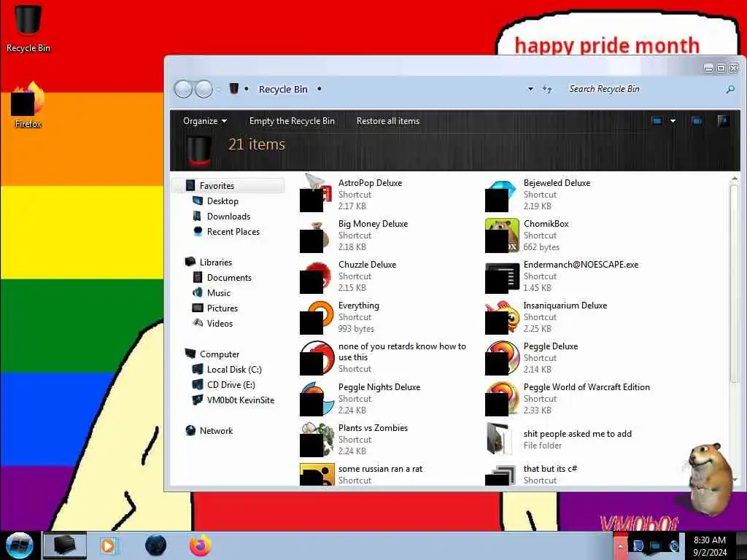Screen dimensions: 747x560
Task: Click the taskbar clock 8:30 AM
Action: coord(710,545)
